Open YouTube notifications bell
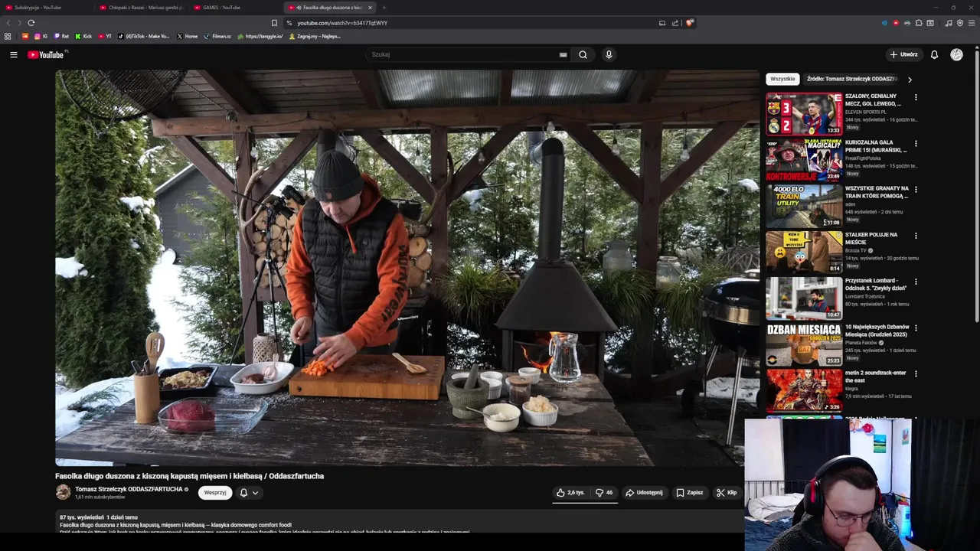980x551 pixels. click(x=934, y=54)
